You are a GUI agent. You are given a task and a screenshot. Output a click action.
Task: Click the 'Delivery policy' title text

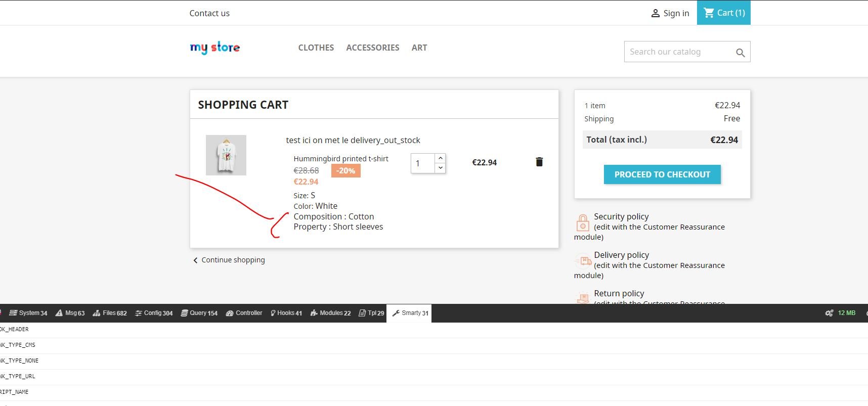[622, 255]
